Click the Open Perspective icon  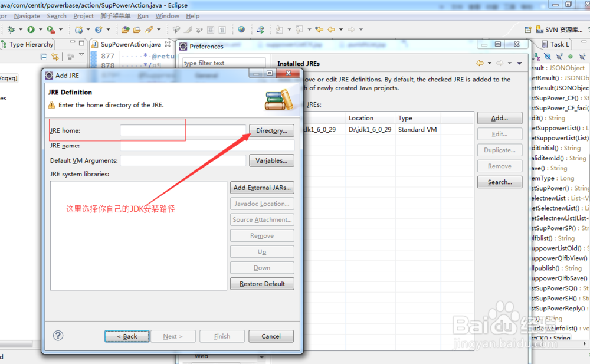pos(528,29)
